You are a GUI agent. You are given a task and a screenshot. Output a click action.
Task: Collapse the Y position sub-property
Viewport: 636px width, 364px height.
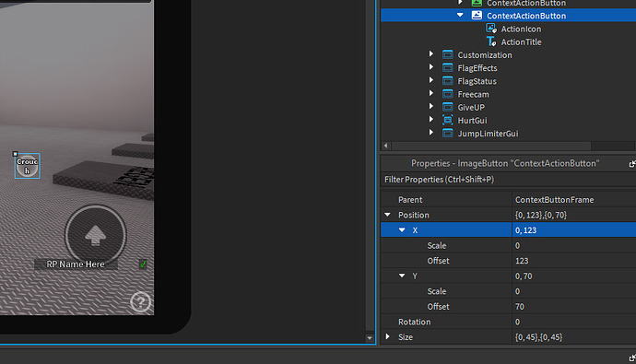[402, 276]
